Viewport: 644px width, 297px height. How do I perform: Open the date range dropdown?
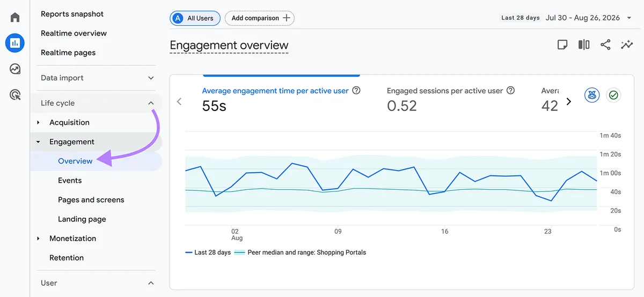tap(630, 18)
